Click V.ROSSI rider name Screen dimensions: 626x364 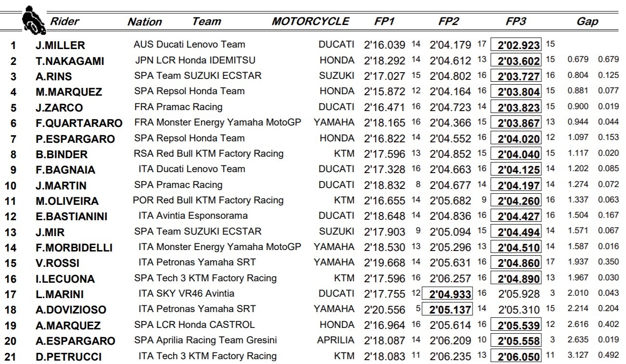coord(57,264)
